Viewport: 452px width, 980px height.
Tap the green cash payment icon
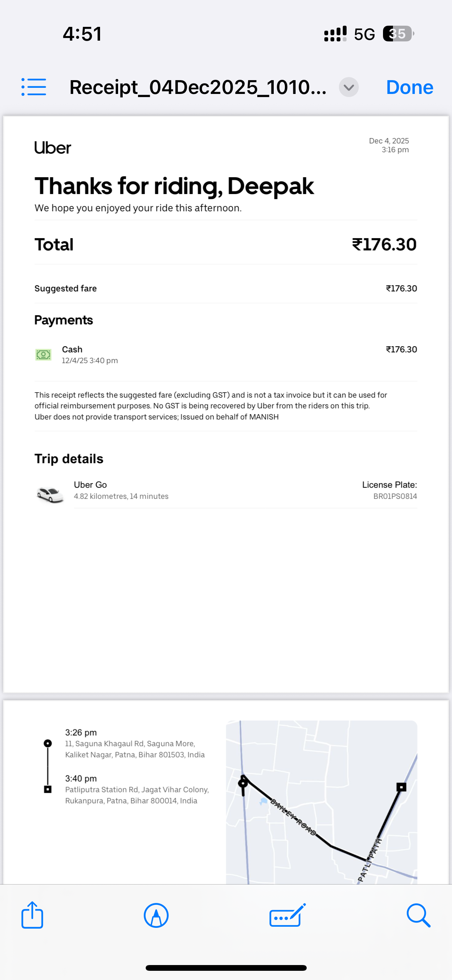[x=43, y=355]
